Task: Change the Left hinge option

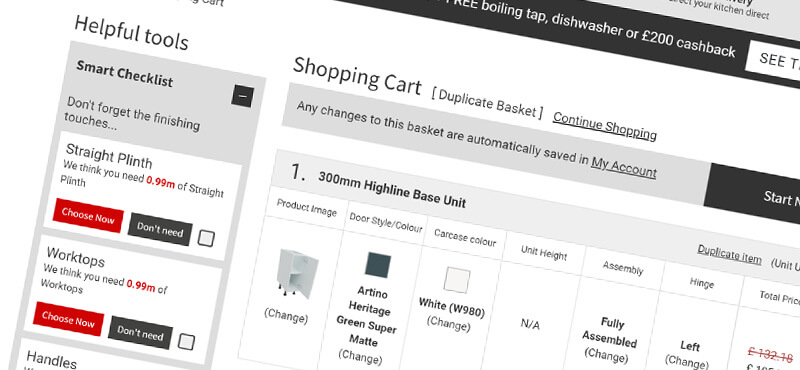Action: coord(687,362)
